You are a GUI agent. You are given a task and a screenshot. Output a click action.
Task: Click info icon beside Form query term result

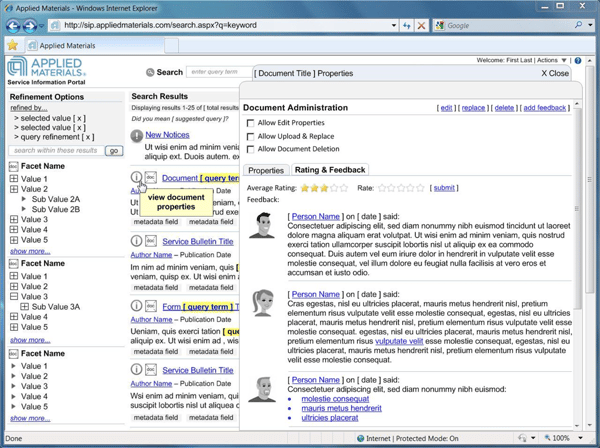(x=136, y=306)
